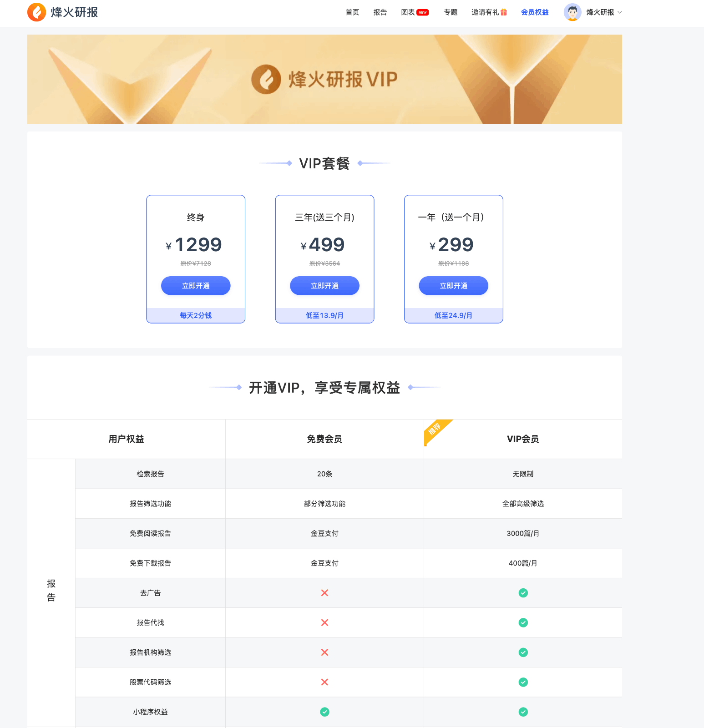Click the 烽火研报 VIP banner image
This screenshot has height=728, width=704.
click(x=324, y=79)
